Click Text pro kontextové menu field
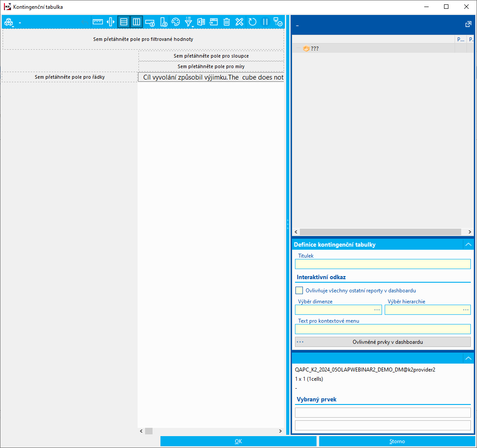The height and width of the screenshot is (448, 477). pos(382,329)
